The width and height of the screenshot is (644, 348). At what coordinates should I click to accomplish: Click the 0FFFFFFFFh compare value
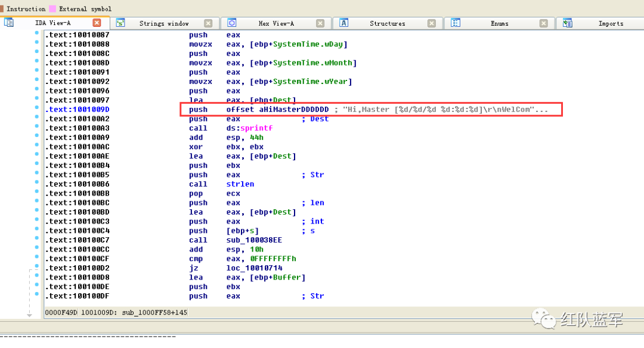tap(273, 259)
